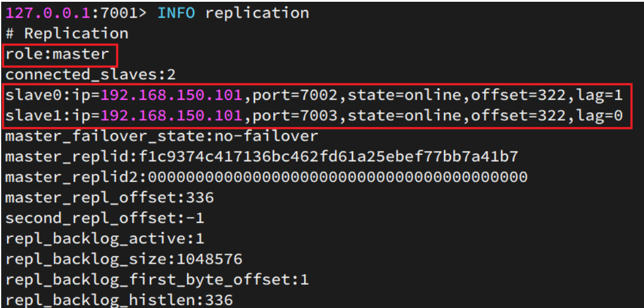
Task: Click the word replication in the command
Action: pos(257,13)
